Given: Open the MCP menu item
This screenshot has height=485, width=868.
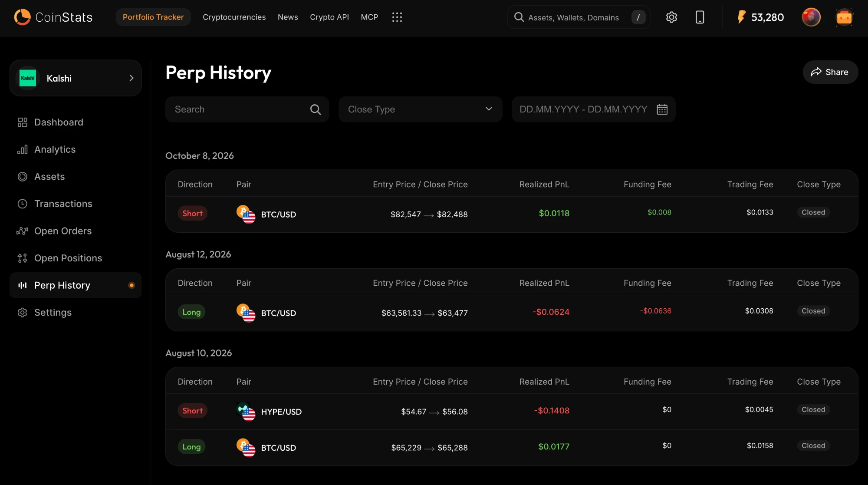Looking at the screenshot, I should 369,17.
